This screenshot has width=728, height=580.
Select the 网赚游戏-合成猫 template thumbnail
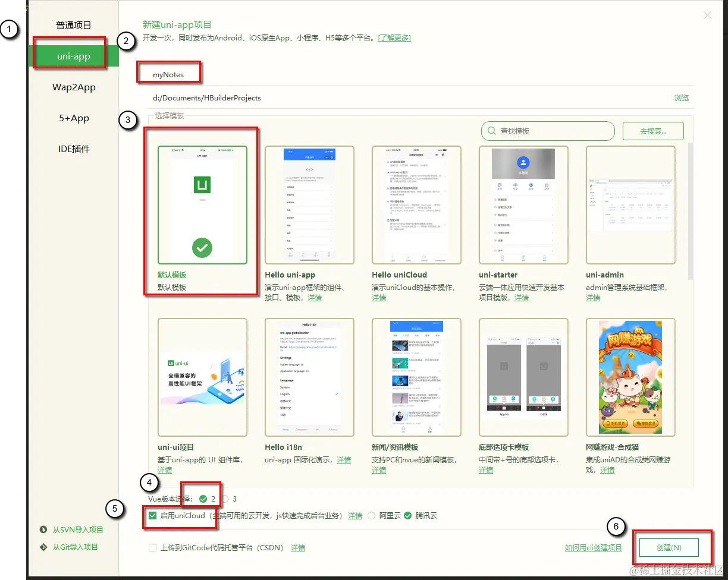[x=630, y=377]
